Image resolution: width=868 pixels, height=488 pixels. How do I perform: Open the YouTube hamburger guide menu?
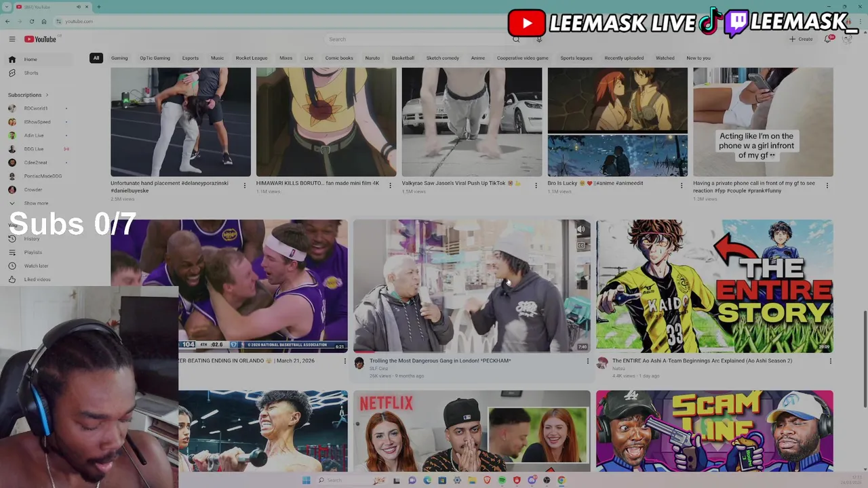[12, 39]
